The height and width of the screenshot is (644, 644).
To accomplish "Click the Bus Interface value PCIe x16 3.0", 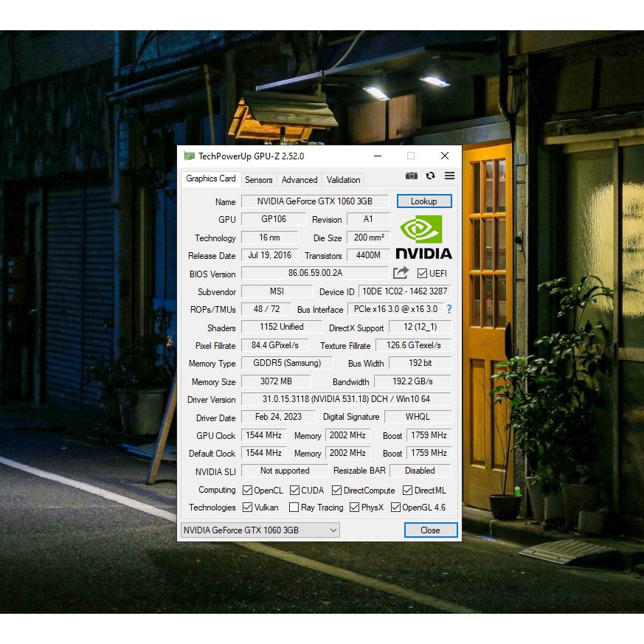I will tap(395, 309).
